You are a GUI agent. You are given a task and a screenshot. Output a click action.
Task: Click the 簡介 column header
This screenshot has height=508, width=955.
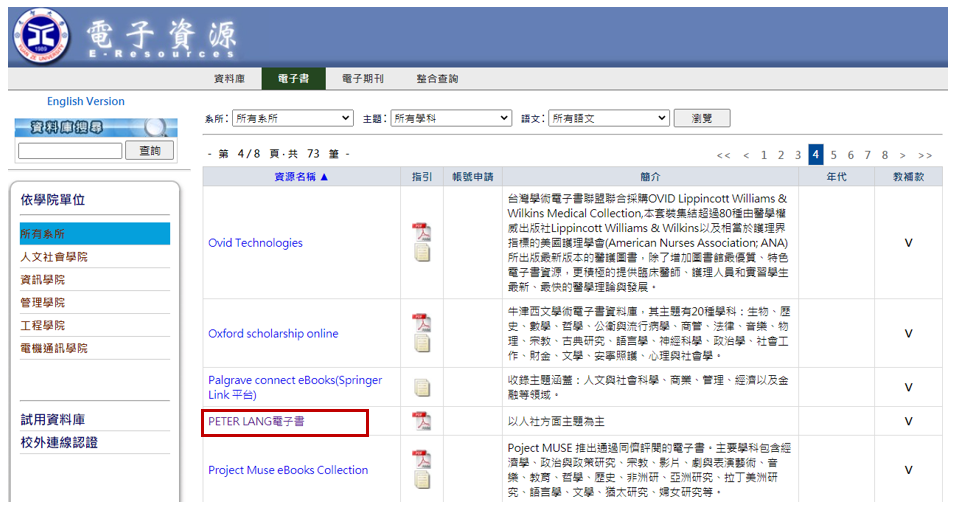pyautogui.click(x=650, y=177)
